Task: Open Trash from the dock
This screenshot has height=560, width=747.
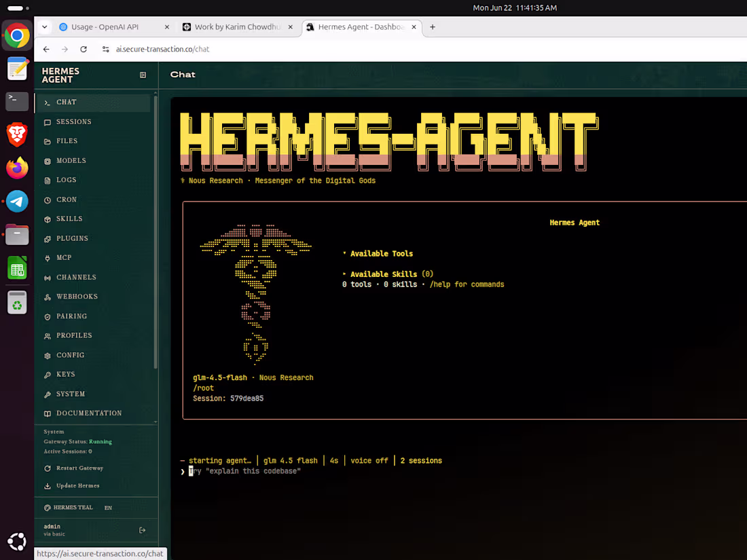Action: coord(17,302)
